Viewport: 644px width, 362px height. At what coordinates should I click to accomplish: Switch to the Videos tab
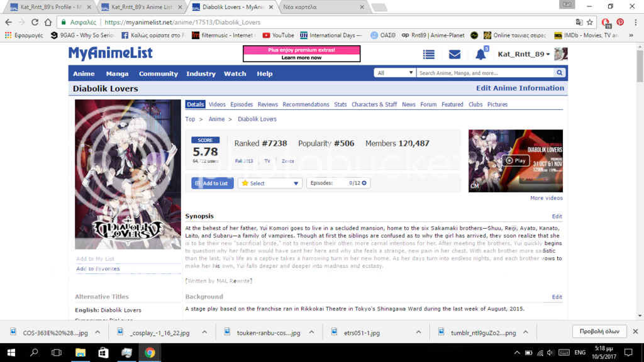[217, 105]
